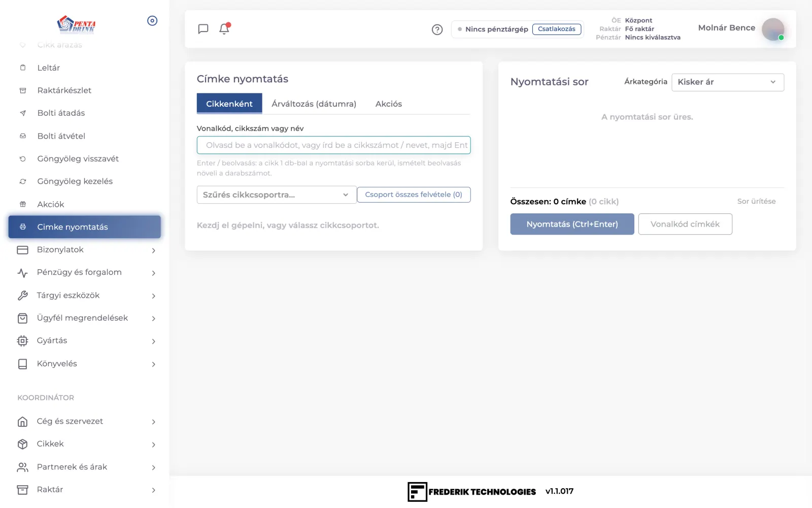Viewport: 812px width, 508px height.
Task: Open the Szűrés cikkcsoportra dropdown
Action: tap(276, 195)
